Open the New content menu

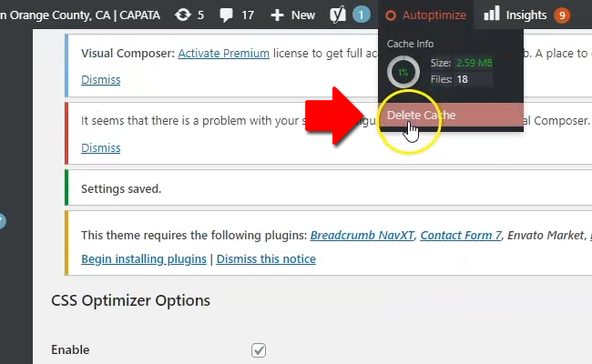(x=293, y=15)
